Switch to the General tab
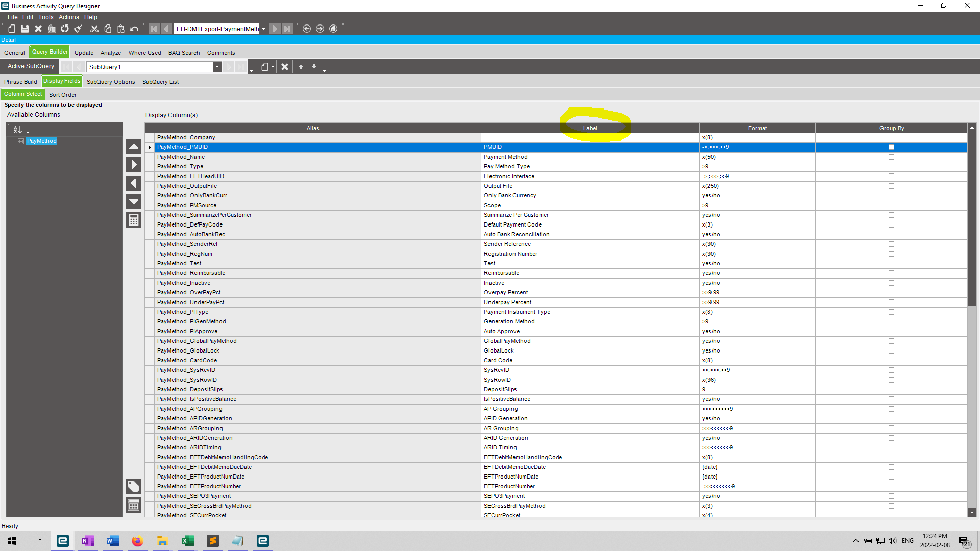 coord(14,53)
